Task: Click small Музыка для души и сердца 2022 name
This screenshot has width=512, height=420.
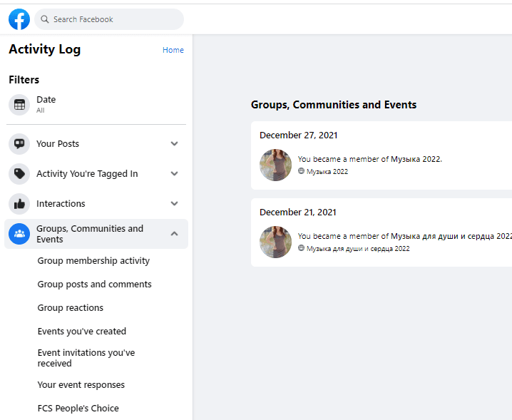Action: [x=358, y=249]
